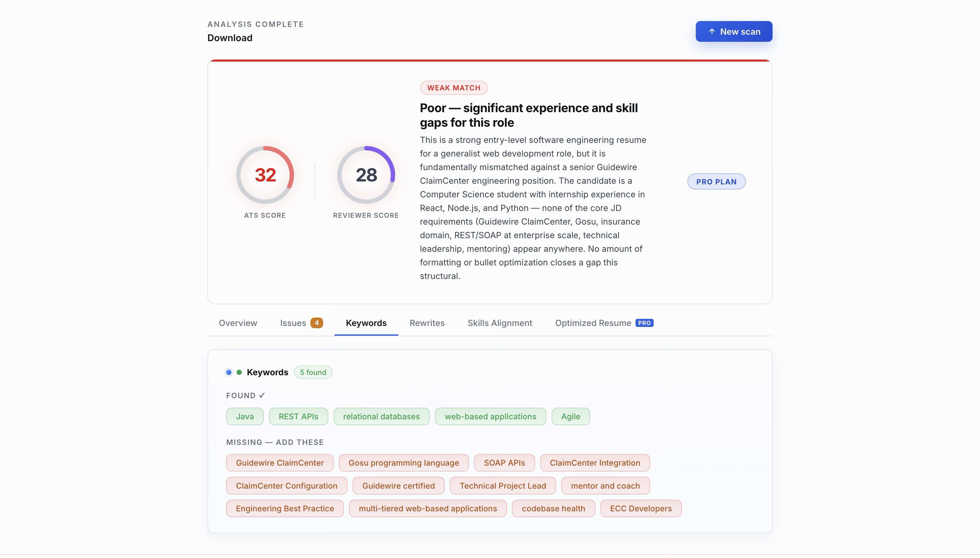Switch to the Rewrites tab
The width and height of the screenshot is (980, 558).
coord(427,323)
